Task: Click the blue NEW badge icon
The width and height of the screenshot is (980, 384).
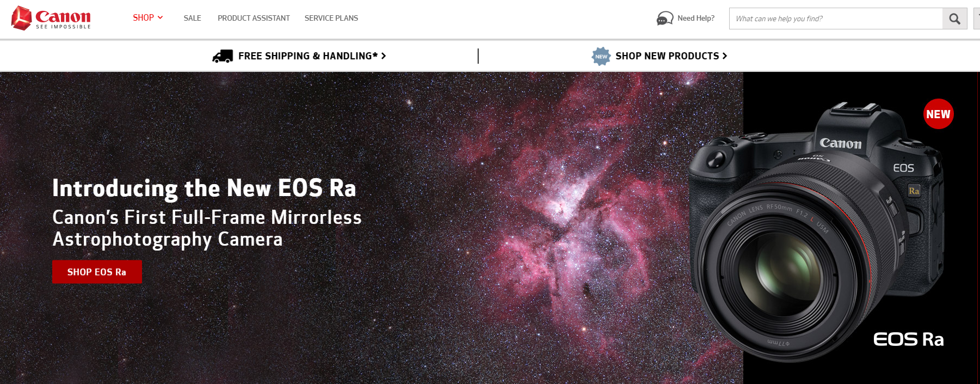Action: coord(601,56)
